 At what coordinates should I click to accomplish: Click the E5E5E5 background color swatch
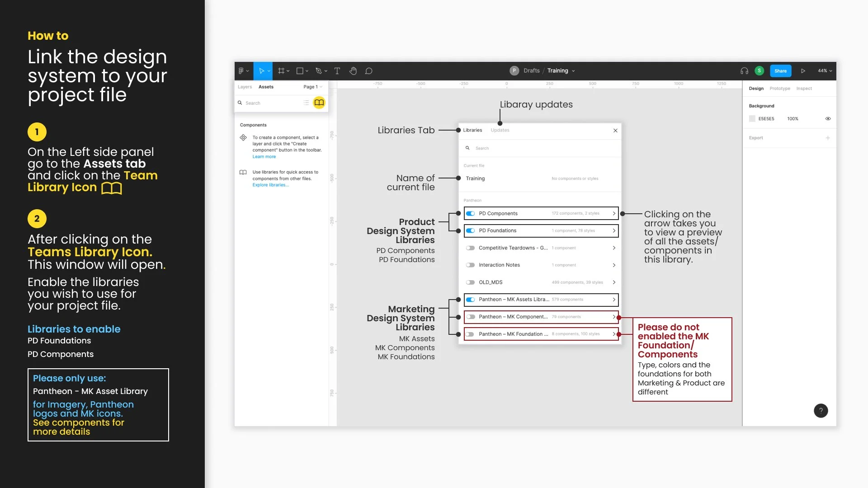[x=752, y=119]
